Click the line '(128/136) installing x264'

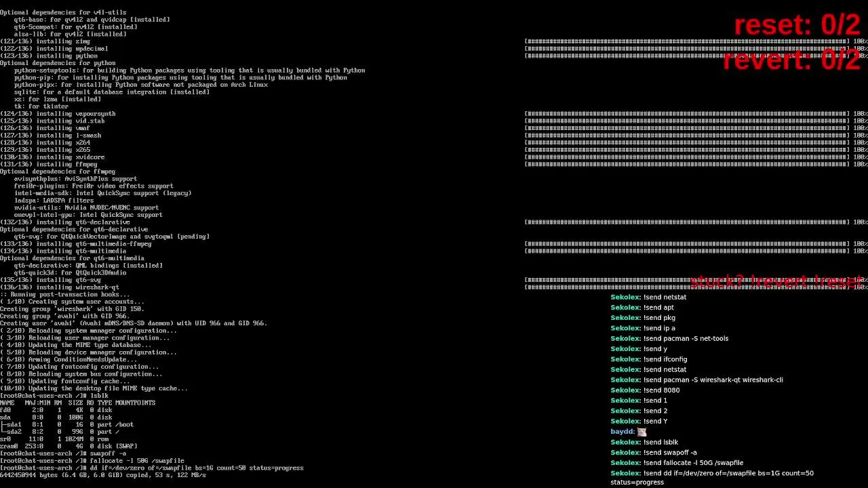point(45,143)
